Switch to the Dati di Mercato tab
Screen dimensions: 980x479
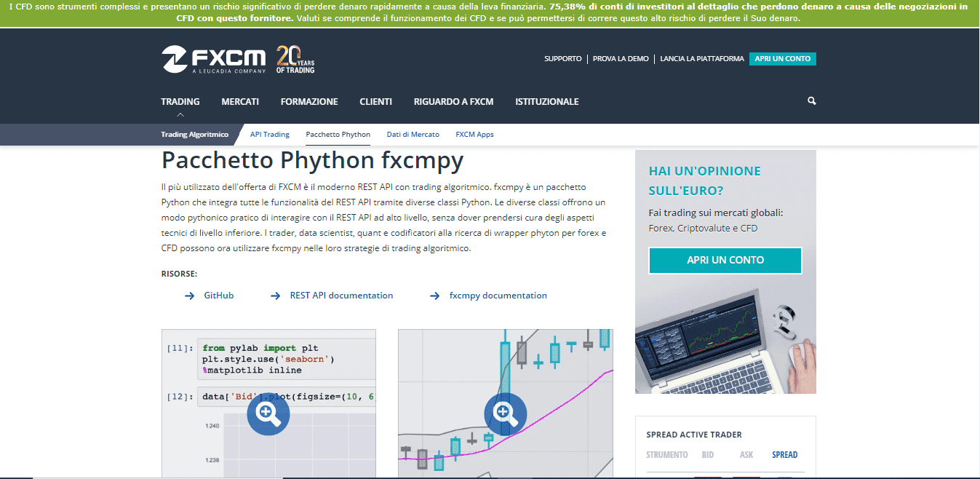coord(413,134)
